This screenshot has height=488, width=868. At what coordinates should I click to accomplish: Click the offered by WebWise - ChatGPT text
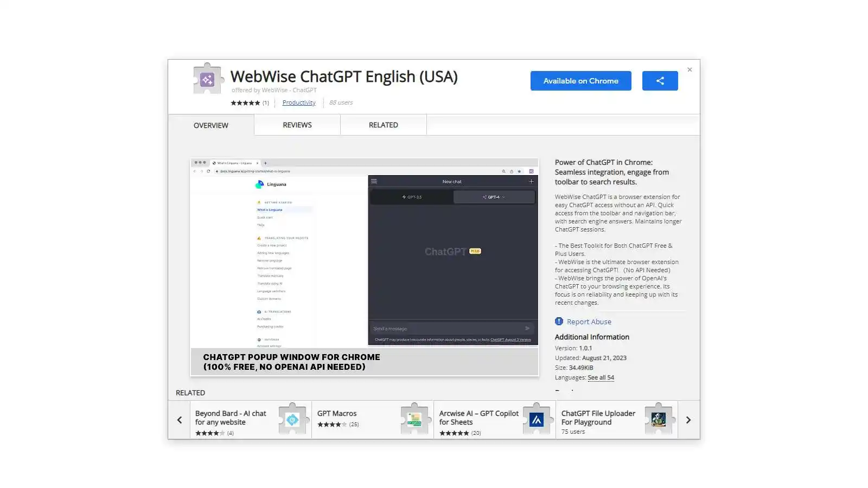coord(274,90)
